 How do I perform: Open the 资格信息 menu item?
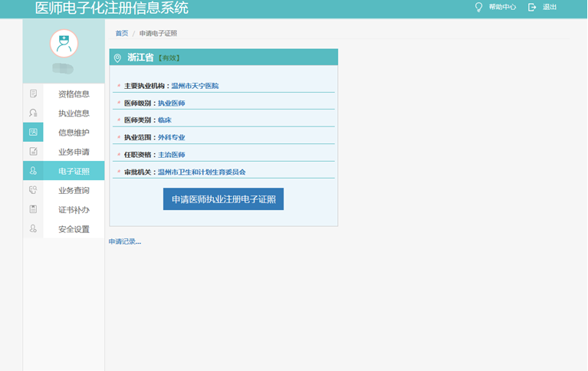point(74,94)
